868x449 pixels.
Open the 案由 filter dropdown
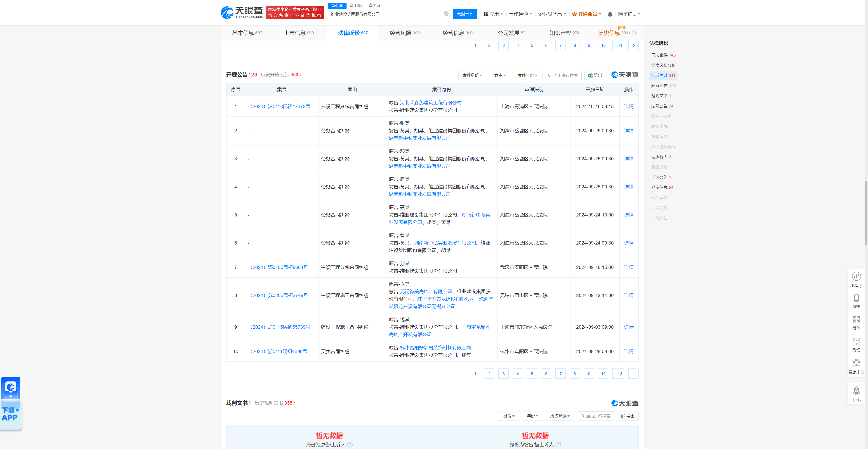tap(500, 75)
